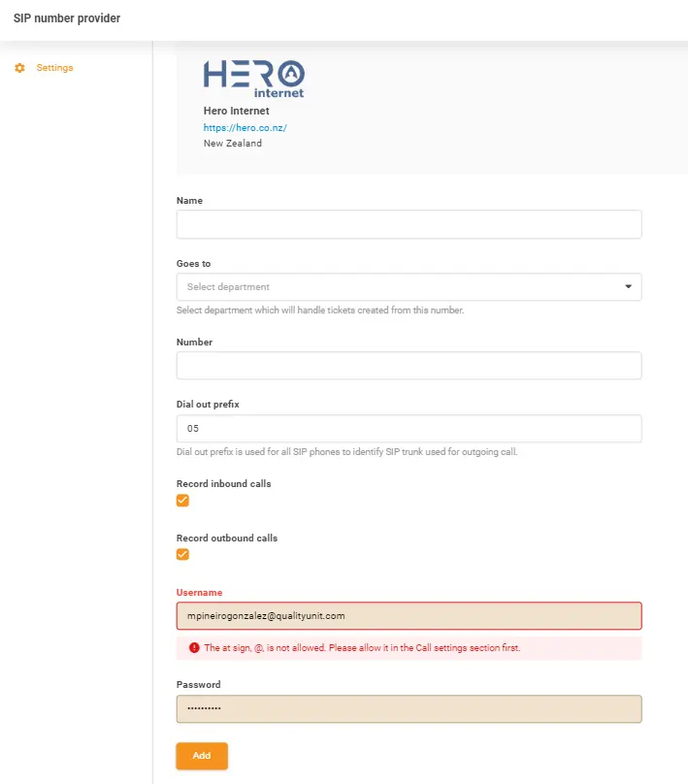Click inside the Number input field
688x784 pixels.
pos(408,366)
